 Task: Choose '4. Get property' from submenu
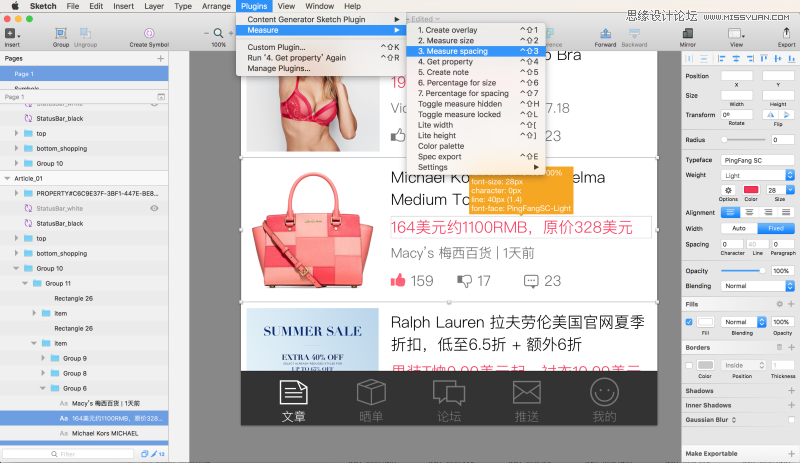pyautogui.click(x=476, y=62)
